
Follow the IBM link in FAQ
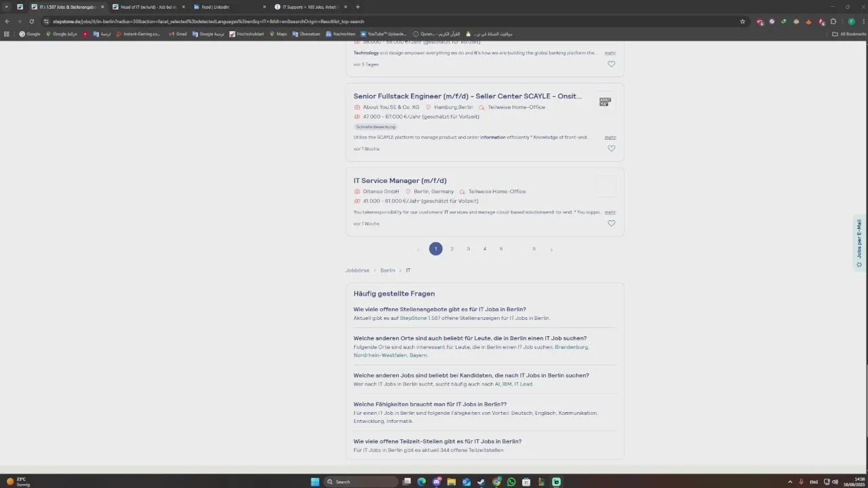(507, 384)
